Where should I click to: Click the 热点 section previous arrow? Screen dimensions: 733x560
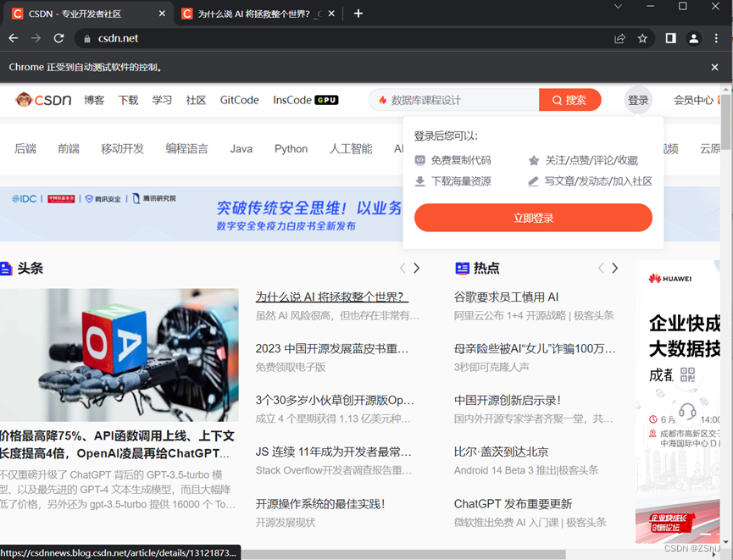(x=601, y=268)
